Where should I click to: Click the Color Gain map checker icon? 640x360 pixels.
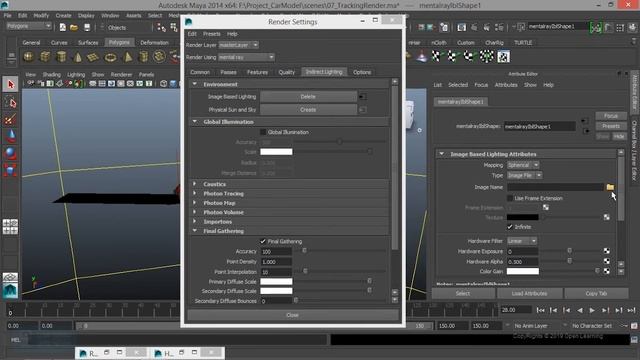(607, 271)
